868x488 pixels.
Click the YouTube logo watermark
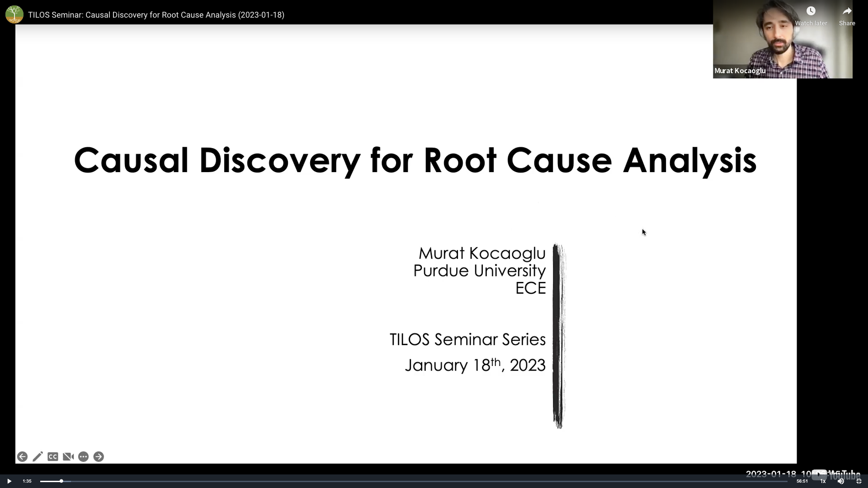836,474
